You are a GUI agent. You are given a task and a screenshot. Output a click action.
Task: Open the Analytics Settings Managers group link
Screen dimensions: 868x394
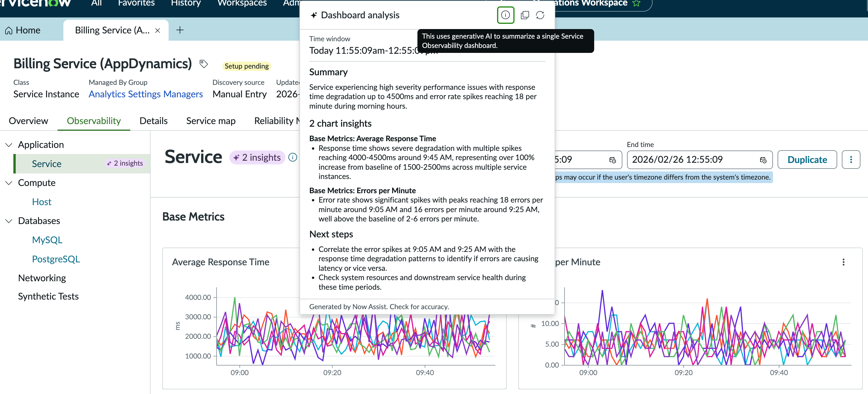(146, 94)
